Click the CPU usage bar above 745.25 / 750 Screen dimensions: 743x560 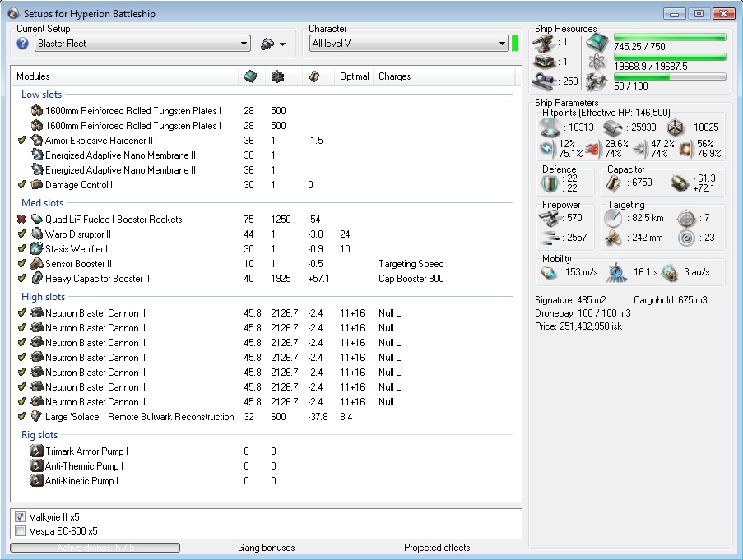[x=670, y=37]
